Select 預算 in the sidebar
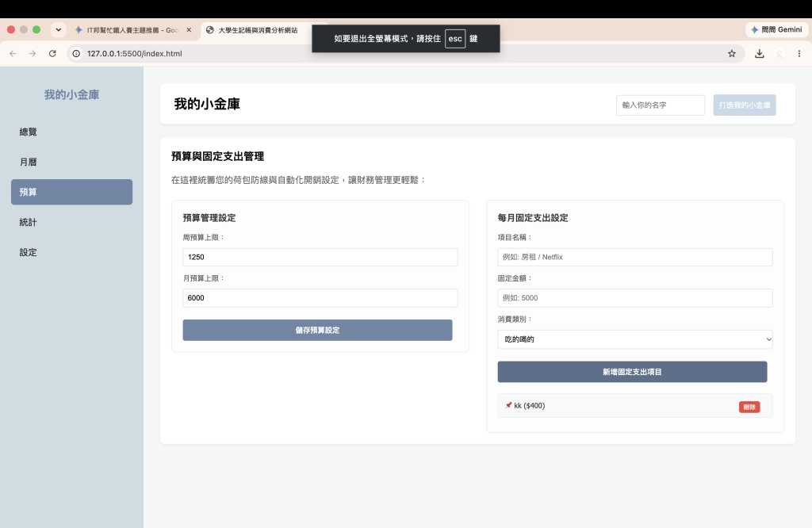 point(71,192)
